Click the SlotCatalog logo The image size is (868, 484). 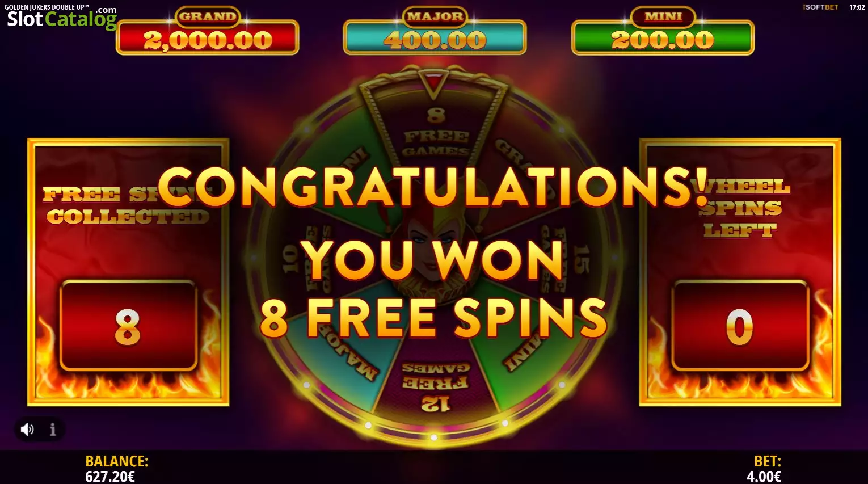[x=61, y=19]
